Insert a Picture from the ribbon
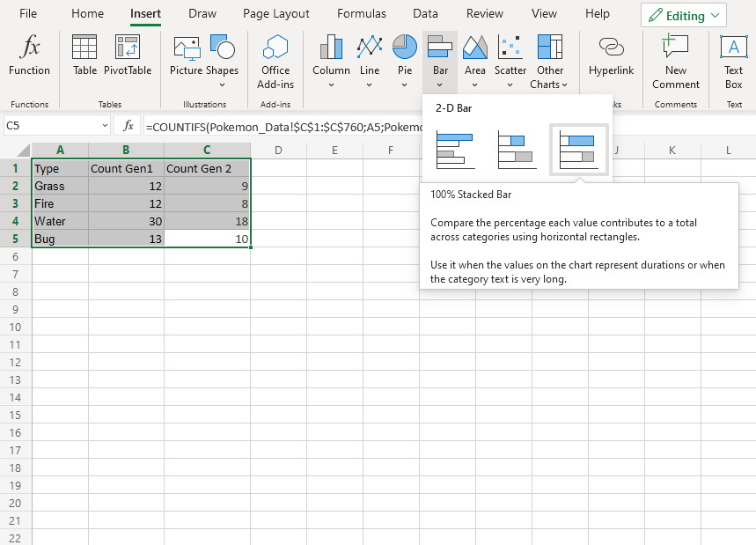This screenshot has height=545, width=756. 186,57
